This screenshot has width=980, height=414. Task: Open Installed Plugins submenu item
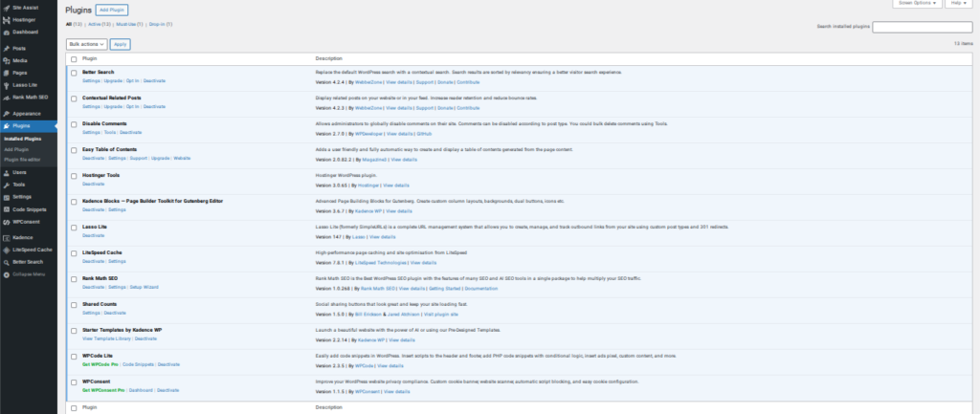tap(23, 139)
